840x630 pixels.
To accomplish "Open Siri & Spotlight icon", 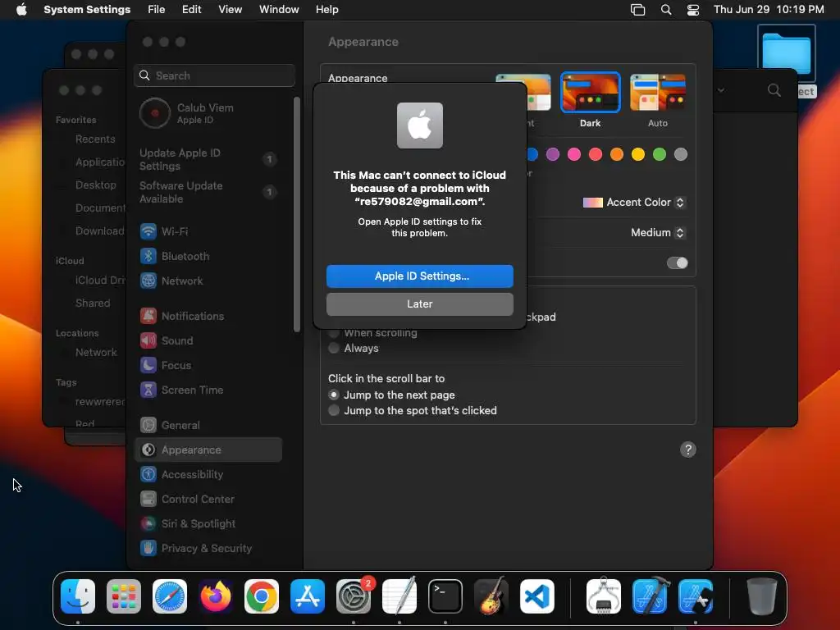I will click(x=148, y=524).
